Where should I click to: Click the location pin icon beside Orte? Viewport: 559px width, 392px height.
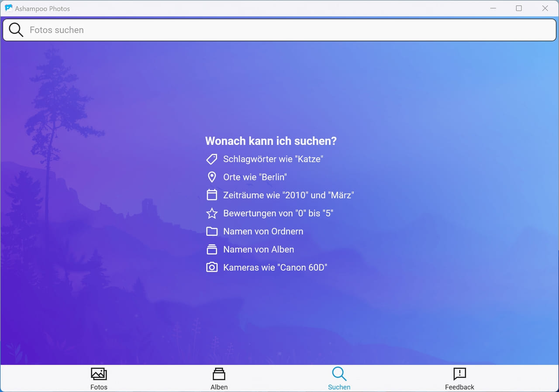212,177
